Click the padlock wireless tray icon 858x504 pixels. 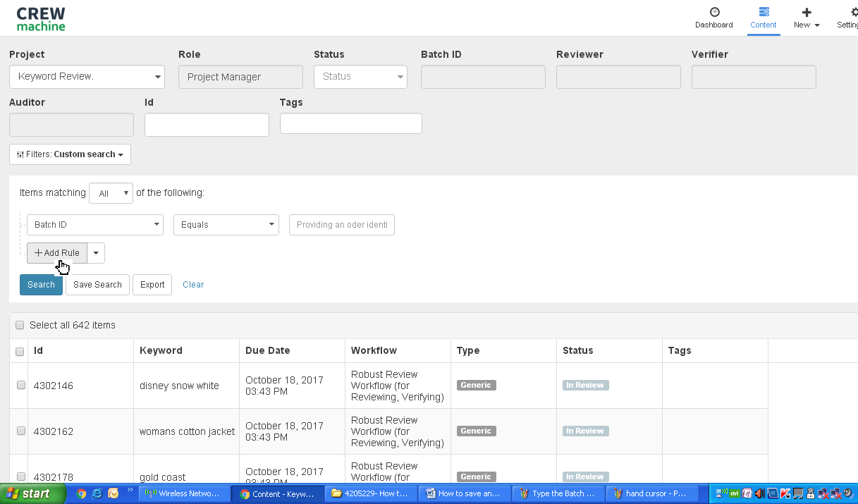[x=811, y=493]
